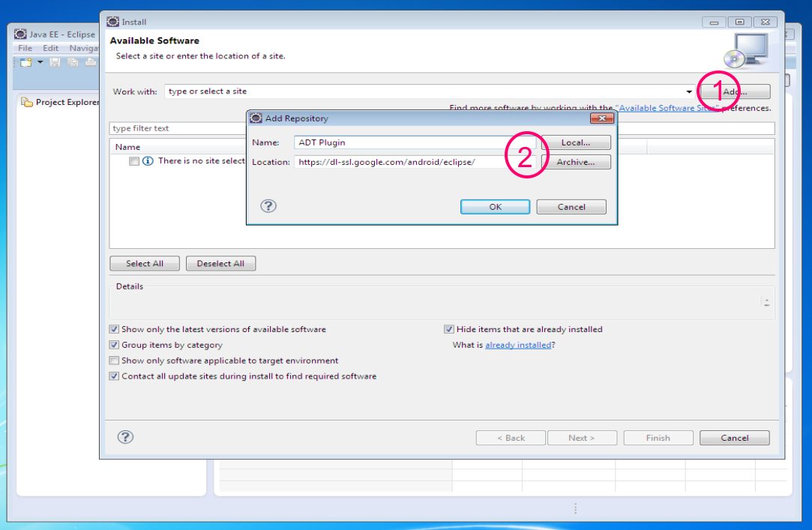Click the Details pane scroll stepper
The image size is (812, 530).
click(x=766, y=302)
